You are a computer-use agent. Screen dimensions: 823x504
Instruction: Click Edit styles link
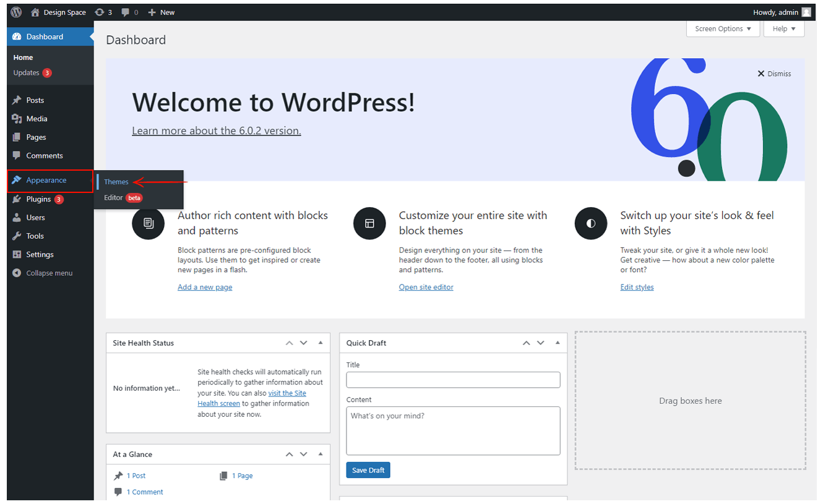point(637,288)
